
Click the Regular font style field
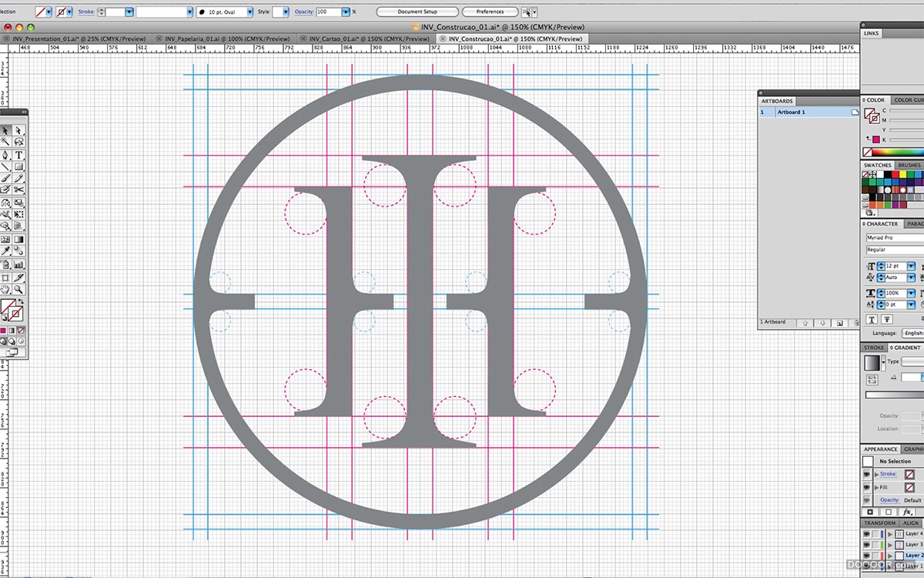click(x=895, y=250)
